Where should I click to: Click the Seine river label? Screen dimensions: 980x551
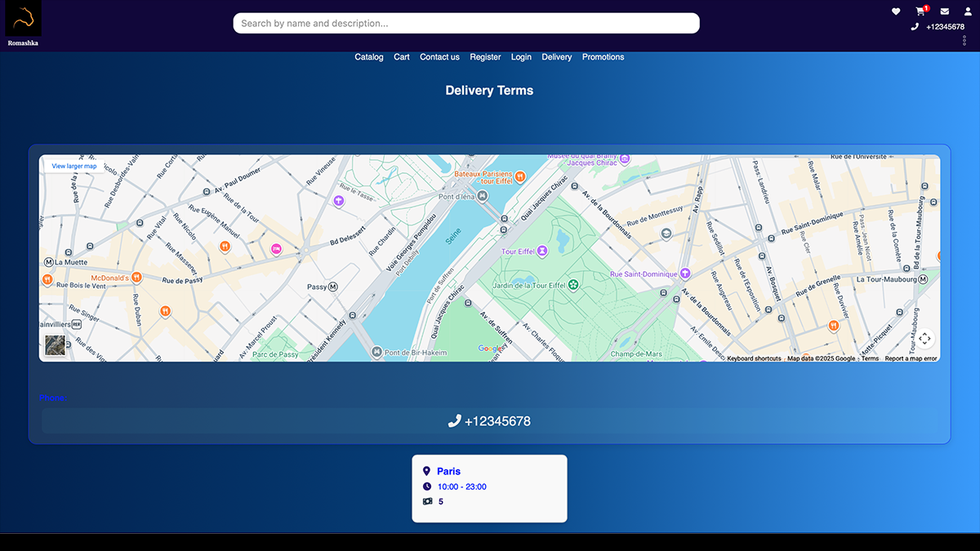[452, 237]
